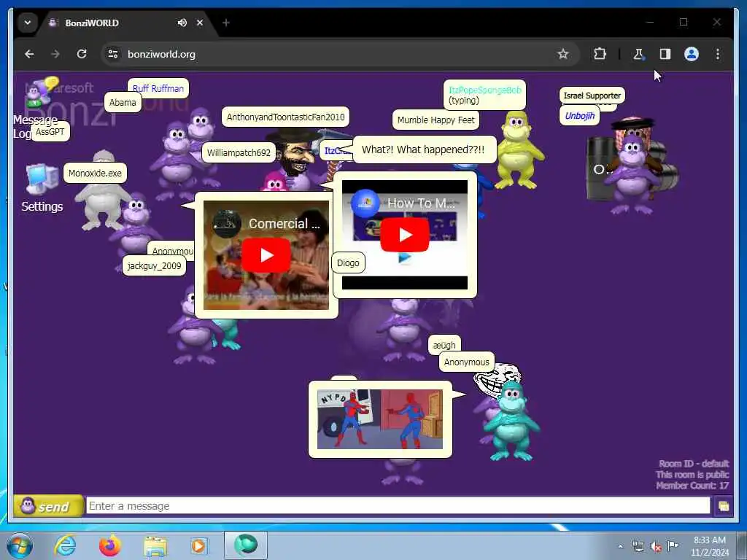Image resolution: width=747 pixels, height=560 pixels.
Task: Open Windows Explorer folder in taskbar
Action: point(155,546)
